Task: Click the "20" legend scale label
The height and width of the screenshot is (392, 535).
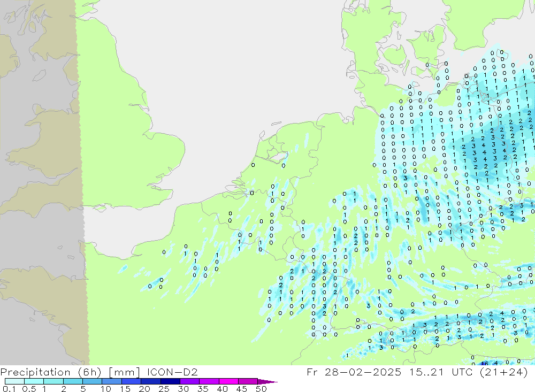Action: click(144, 389)
